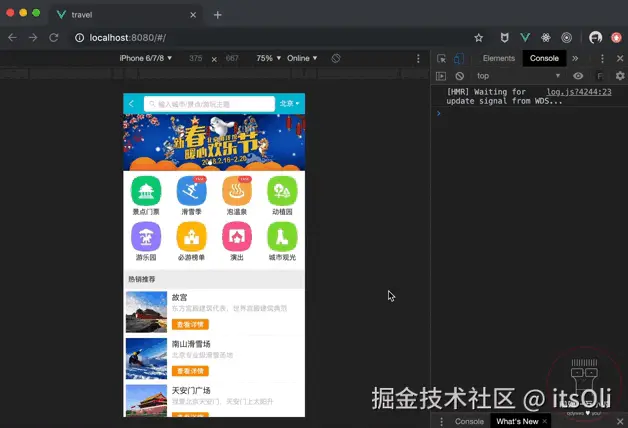Tap the 景点门票 green icon
628x428 pixels.
(x=146, y=191)
